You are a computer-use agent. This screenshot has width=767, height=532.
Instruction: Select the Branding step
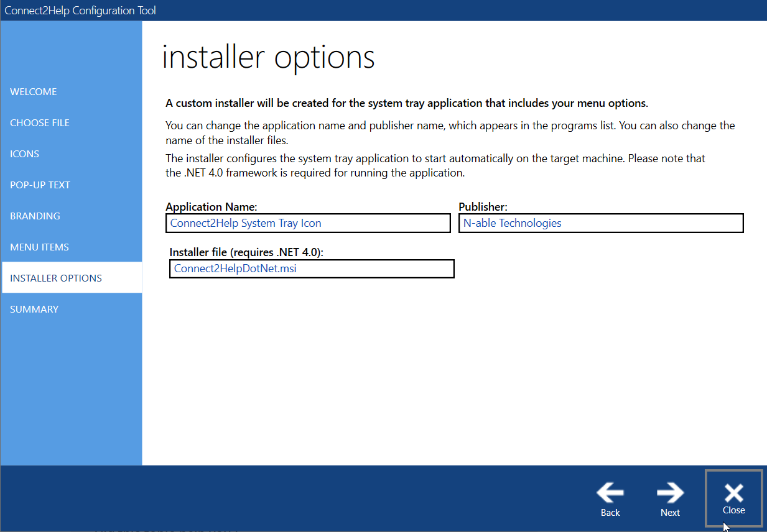pyautogui.click(x=35, y=216)
